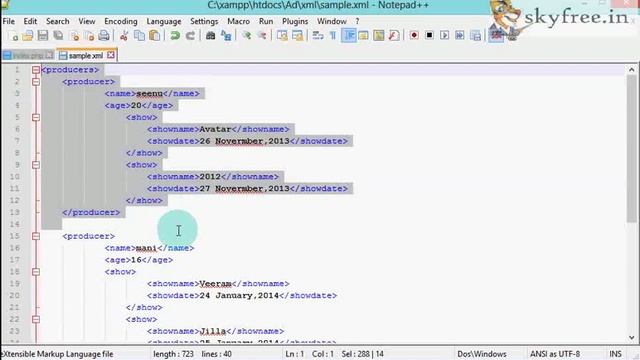Click the Open file folder icon

click(x=28, y=36)
